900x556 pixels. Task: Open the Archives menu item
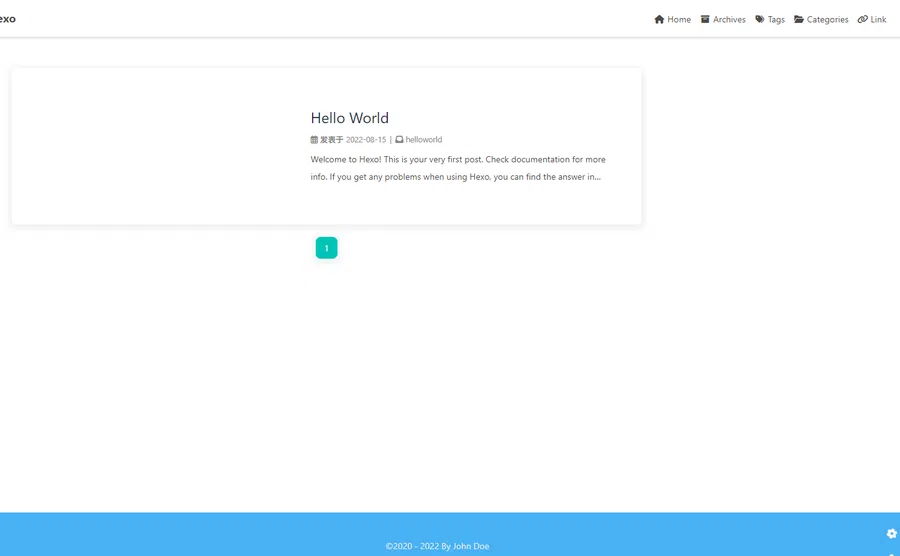pyautogui.click(x=723, y=20)
